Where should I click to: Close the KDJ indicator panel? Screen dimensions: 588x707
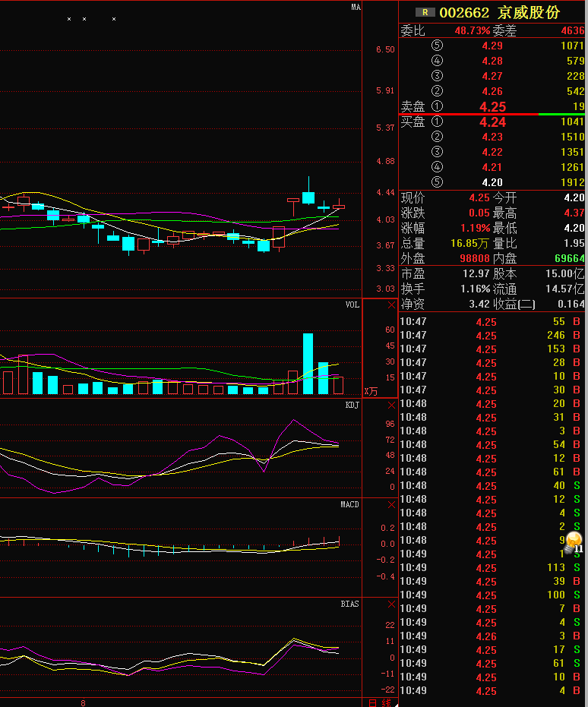pyautogui.click(x=391, y=406)
